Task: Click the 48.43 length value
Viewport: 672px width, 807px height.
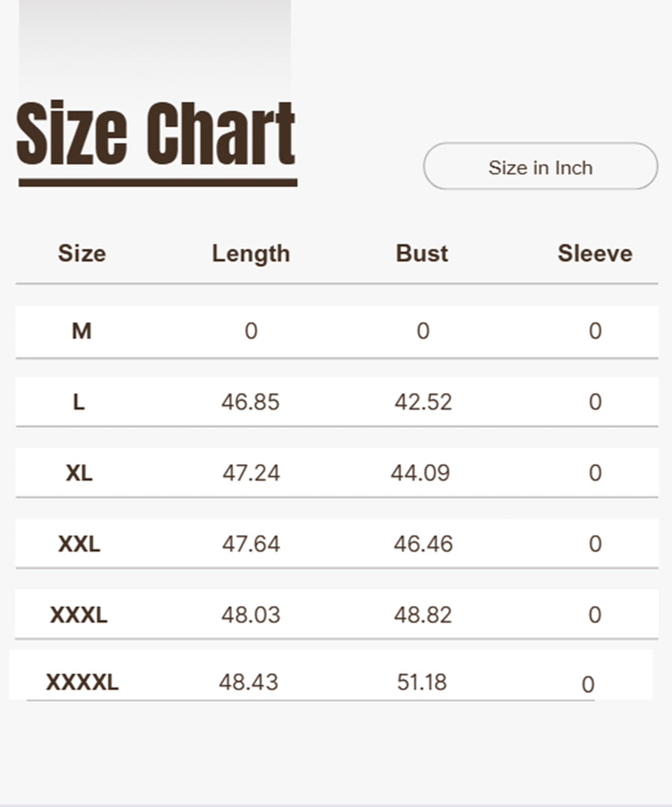Action: pos(249,682)
